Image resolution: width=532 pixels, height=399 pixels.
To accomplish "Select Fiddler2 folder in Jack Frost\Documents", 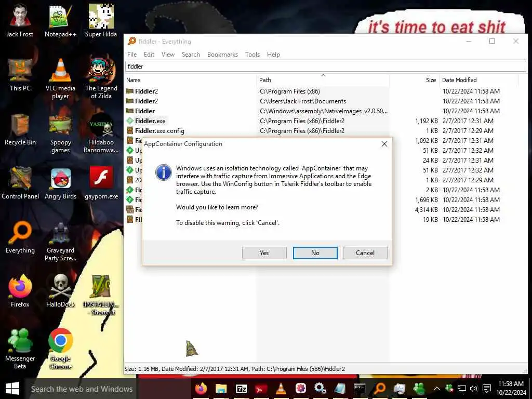I will 146,101.
